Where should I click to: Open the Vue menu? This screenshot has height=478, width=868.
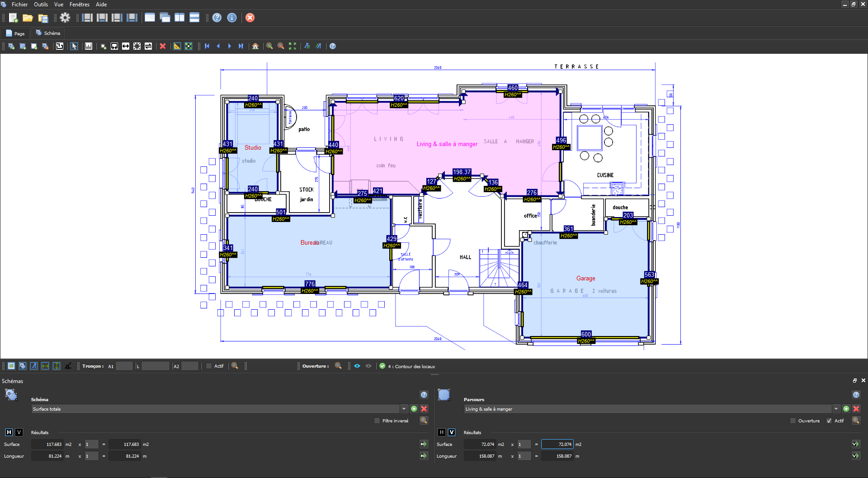click(x=59, y=5)
